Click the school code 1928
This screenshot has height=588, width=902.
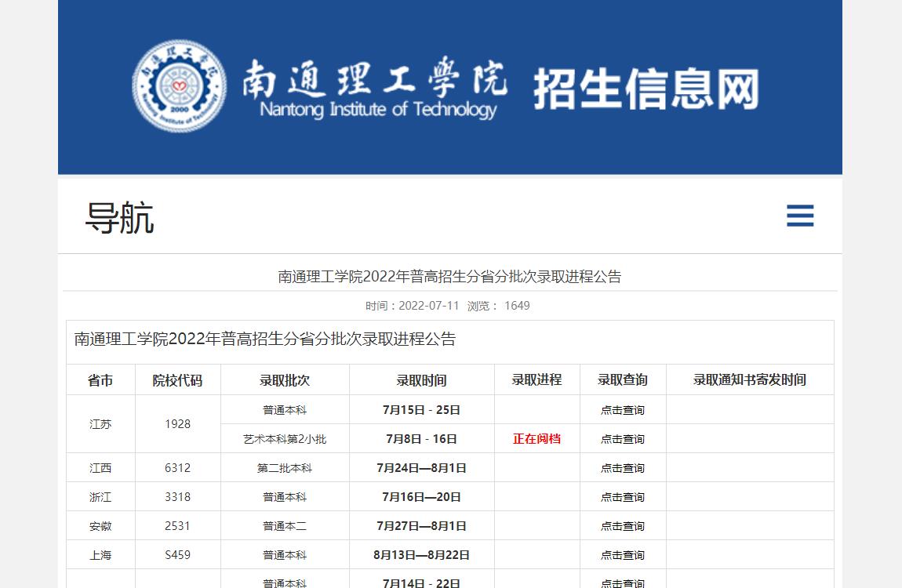pos(177,424)
